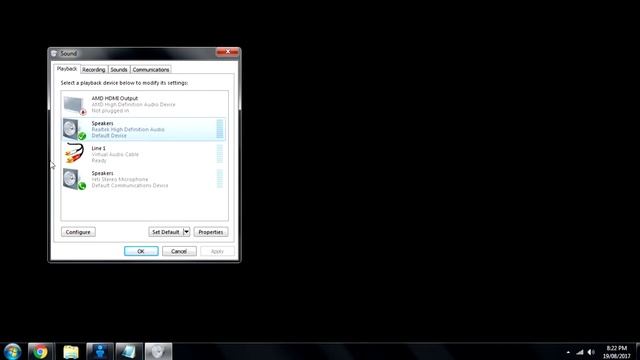640x360 pixels.
Task: Click the Sound window title icon
Action: pyautogui.click(x=54, y=53)
